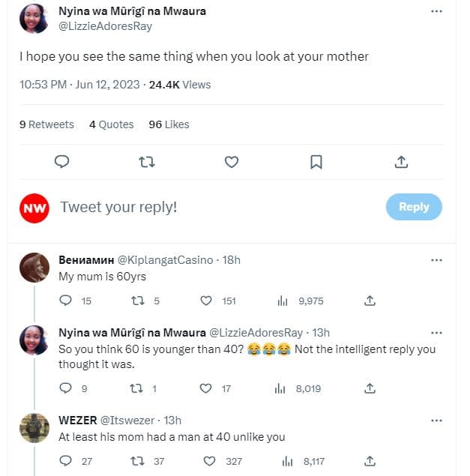Image resolution: width=470 pixels, height=476 pixels.
Task: Retweet the "My mum is 60yrs" reply
Action: (137, 301)
